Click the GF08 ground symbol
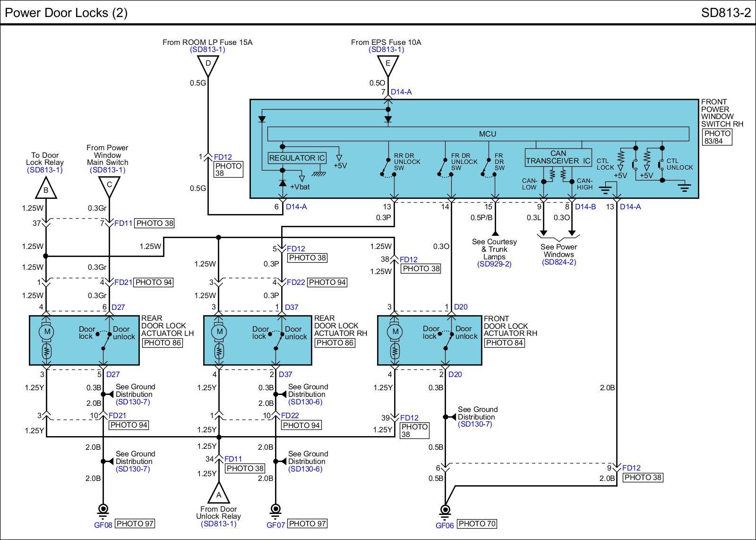This screenshot has width=756, height=540. click(x=103, y=510)
